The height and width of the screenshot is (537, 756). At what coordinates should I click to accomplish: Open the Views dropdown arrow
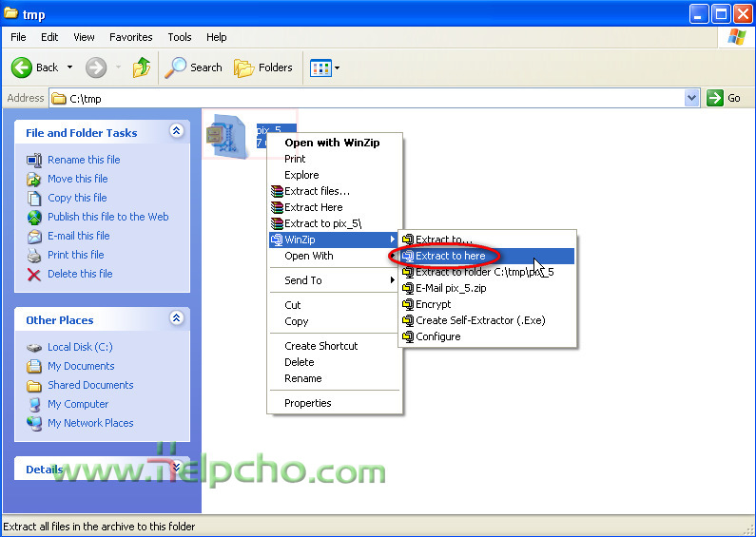(x=337, y=68)
